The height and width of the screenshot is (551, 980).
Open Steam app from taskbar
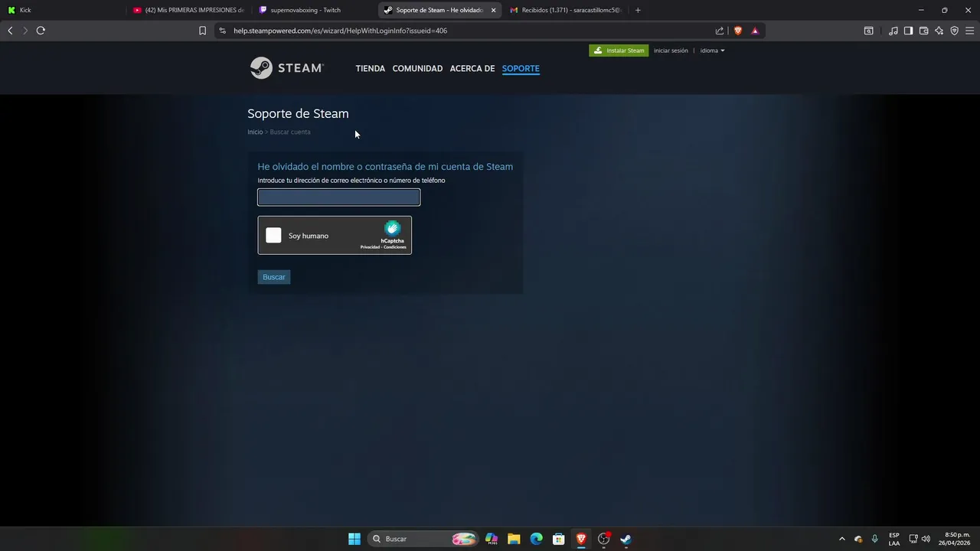coord(626,539)
